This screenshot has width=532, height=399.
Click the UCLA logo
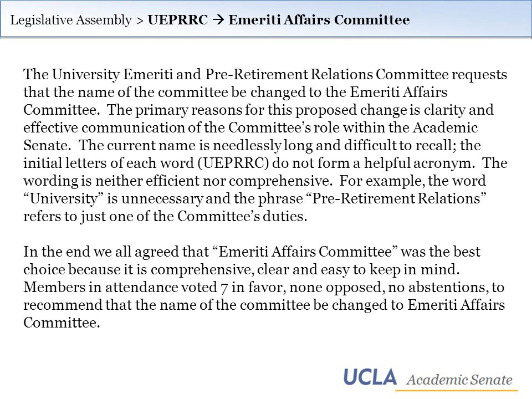(370, 377)
